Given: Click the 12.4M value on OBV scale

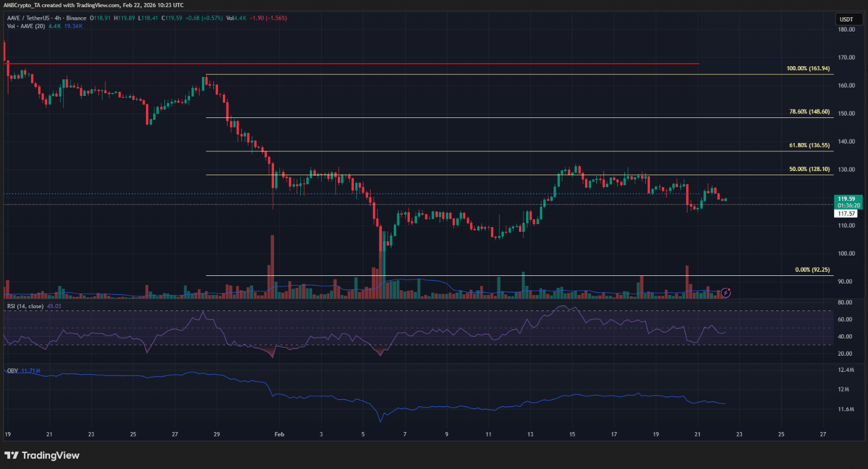Looking at the screenshot, I should pyautogui.click(x=846, y=371).
